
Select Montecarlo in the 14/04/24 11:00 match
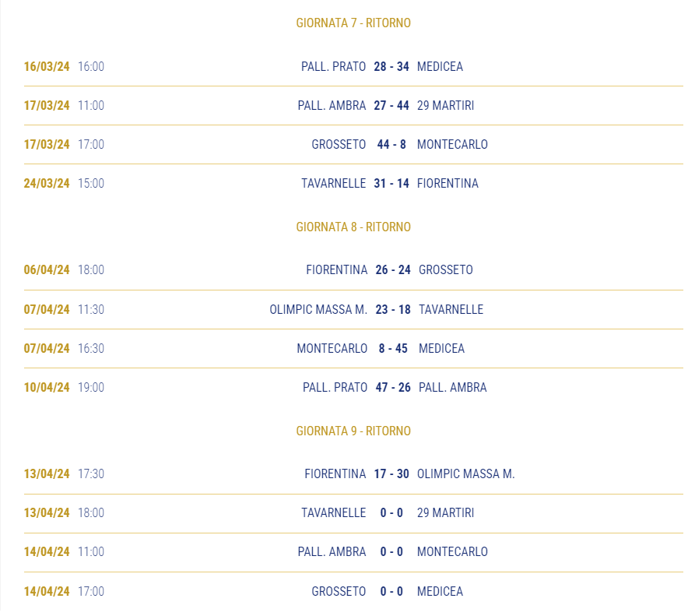click(x=452, y=552)
